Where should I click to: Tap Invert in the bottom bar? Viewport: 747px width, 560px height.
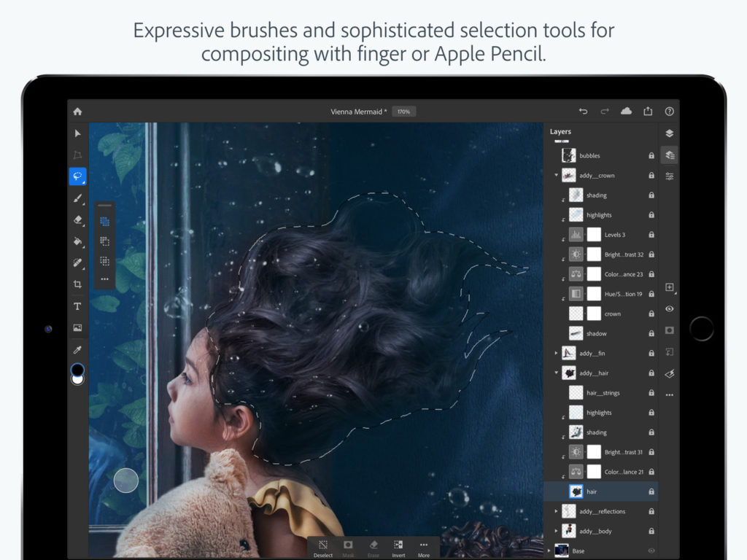coord(398,547)
